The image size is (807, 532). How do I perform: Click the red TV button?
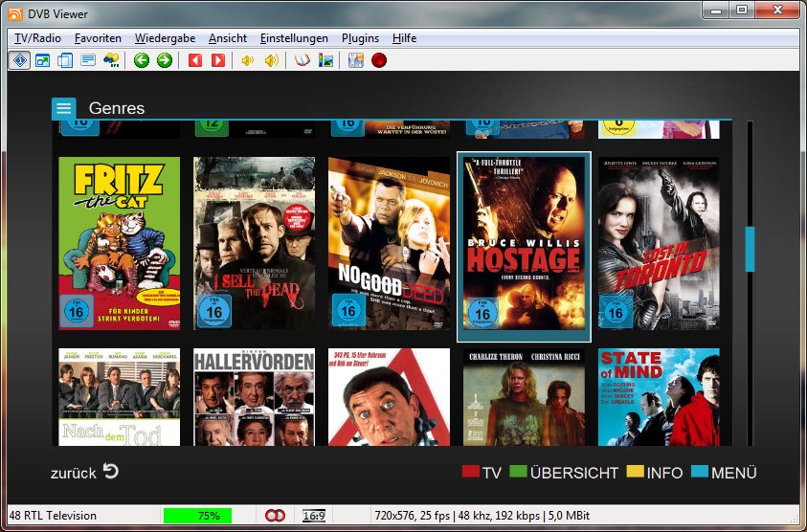click(x=482, y=473)
